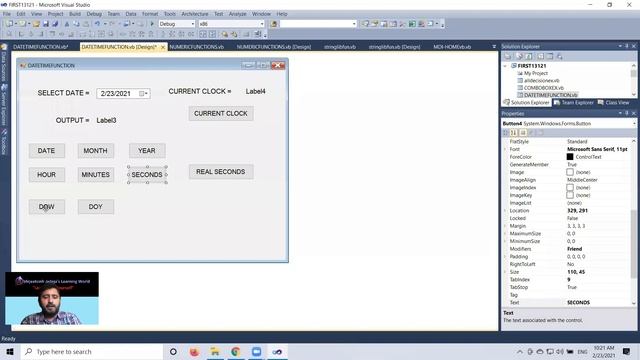Toggle Categorized view in Properties panel
Viewport: 640px width, 360px height.
506,133
